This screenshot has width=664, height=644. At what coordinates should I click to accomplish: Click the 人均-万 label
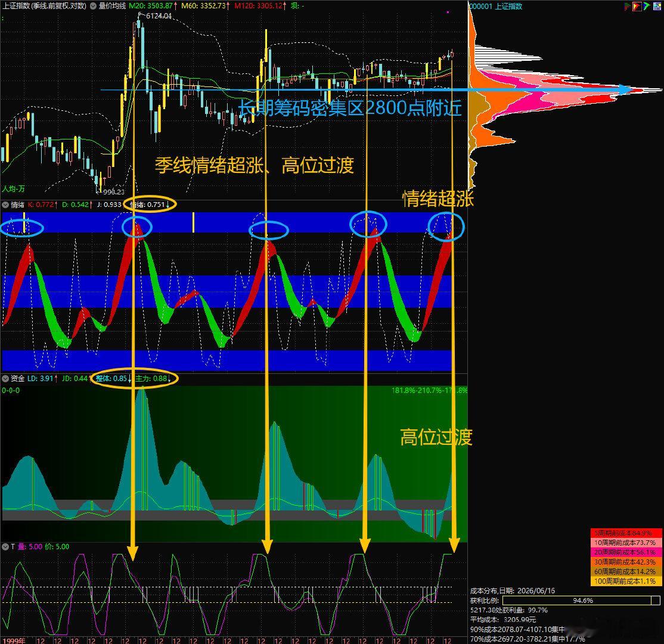click(x=13, y=189)
